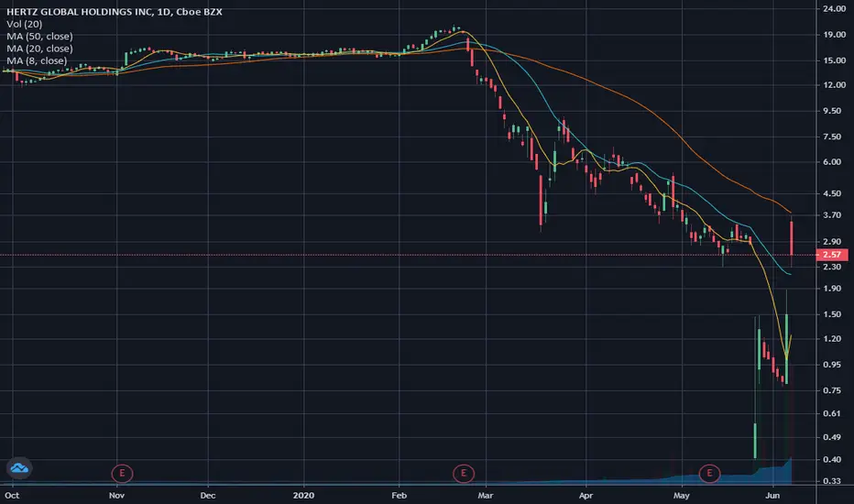Click the Apr label on time axis
854x504 pixels.
586,495
